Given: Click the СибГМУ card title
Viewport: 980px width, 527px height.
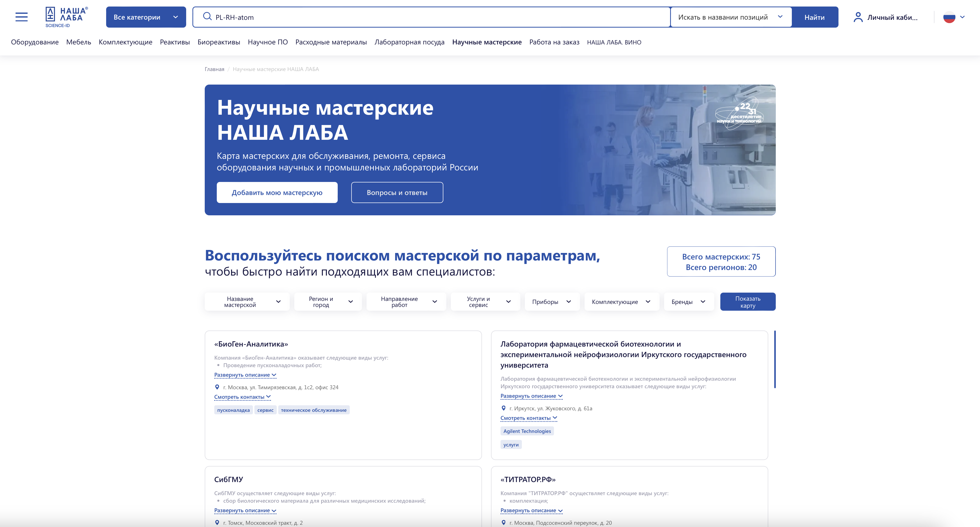Looking at the screenshot, I should pyautogui.click(x=229, y=479).
